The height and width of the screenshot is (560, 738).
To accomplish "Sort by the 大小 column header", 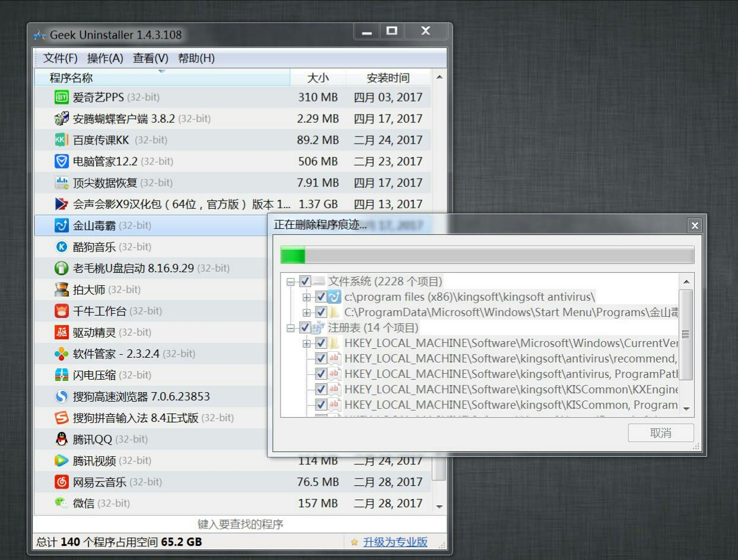I will (x=318, y=78).
